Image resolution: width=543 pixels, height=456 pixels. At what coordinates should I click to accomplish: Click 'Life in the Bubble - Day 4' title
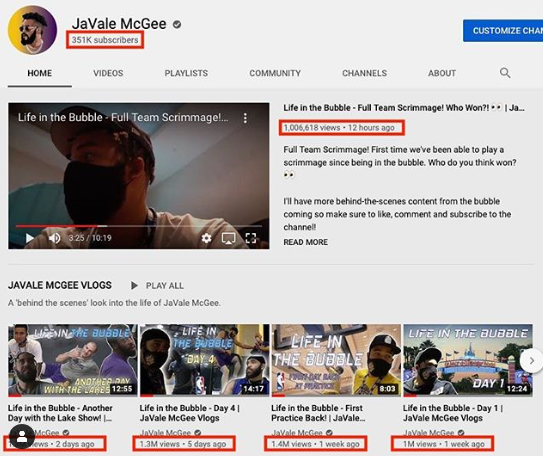point(189,413)
